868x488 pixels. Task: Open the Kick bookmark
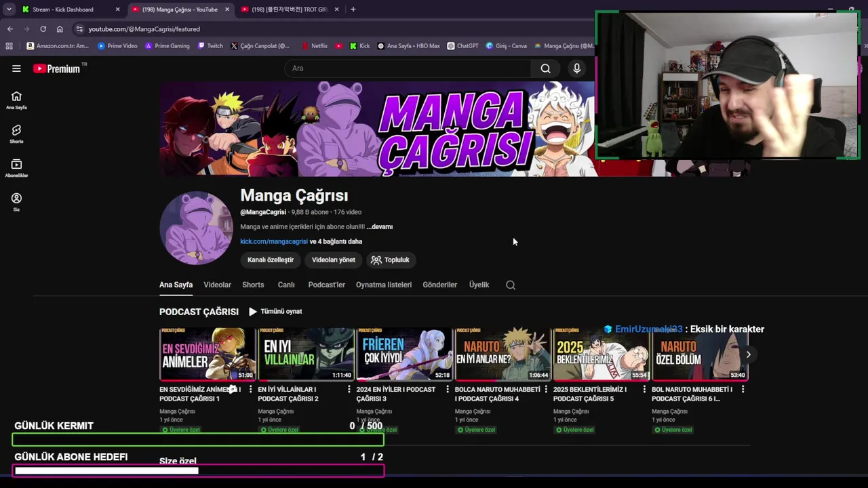click(x=360, y=46)
